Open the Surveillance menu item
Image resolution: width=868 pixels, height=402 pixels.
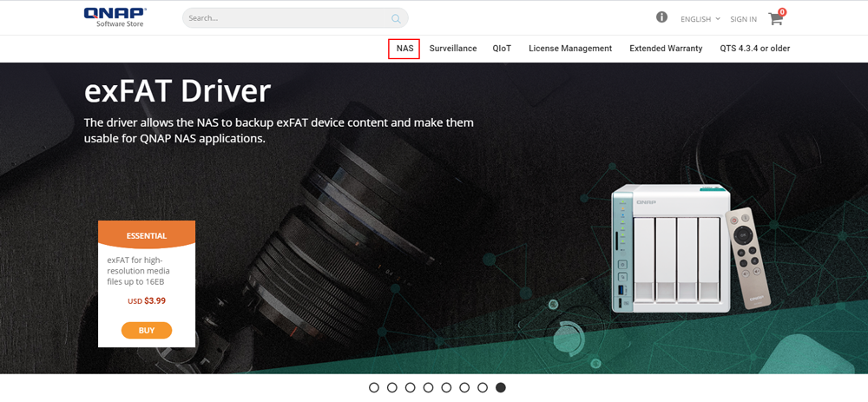click(453, 49)
